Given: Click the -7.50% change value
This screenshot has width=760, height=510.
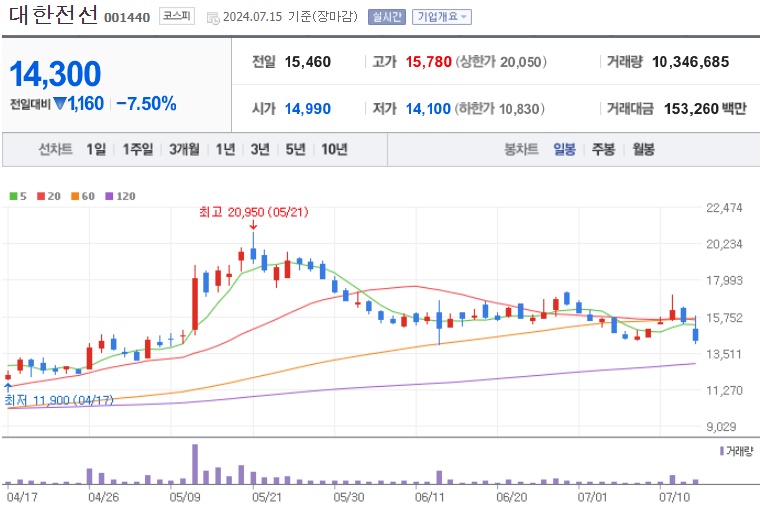Looking at the screenshot, I should [x=146, y=104].
